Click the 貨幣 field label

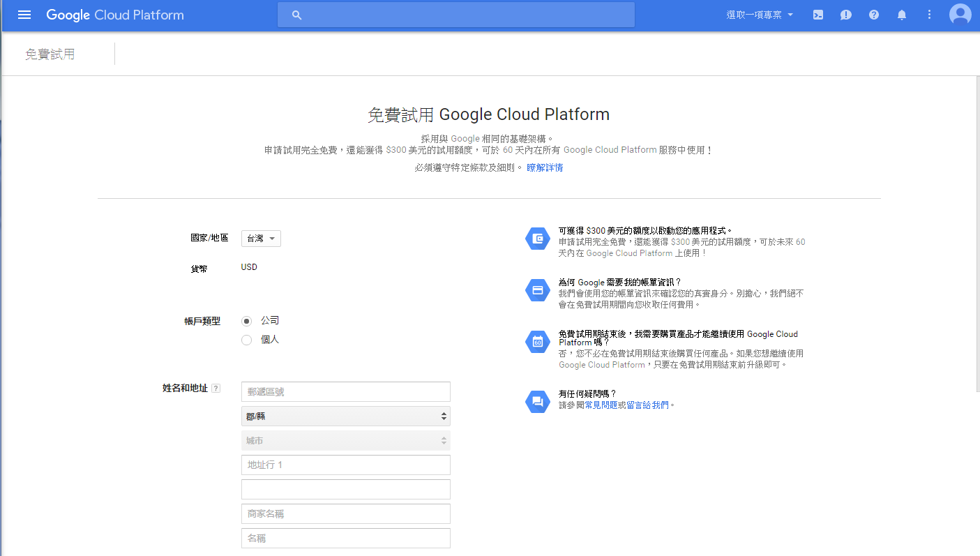(199, 269)
